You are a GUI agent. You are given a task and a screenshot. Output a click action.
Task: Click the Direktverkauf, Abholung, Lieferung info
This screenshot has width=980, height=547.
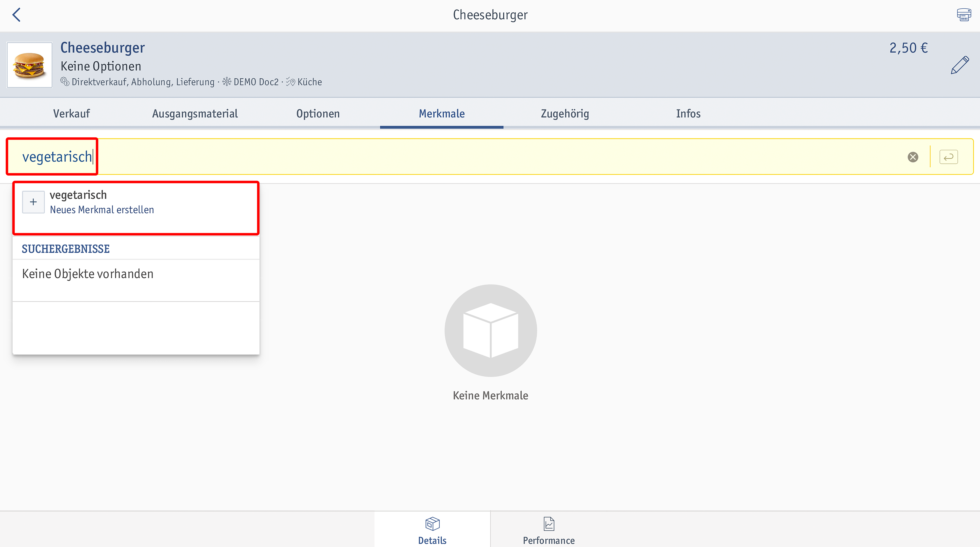[143, 82]
